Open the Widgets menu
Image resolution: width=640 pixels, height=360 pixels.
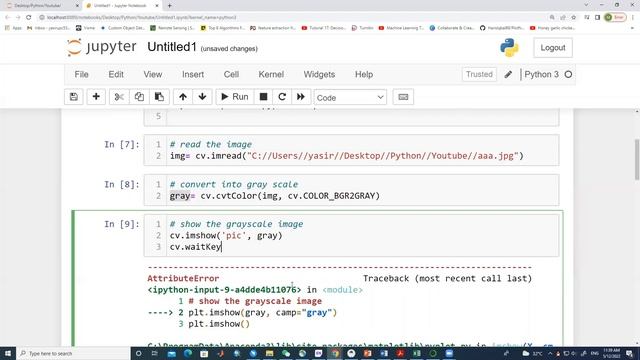coord(319,74)
